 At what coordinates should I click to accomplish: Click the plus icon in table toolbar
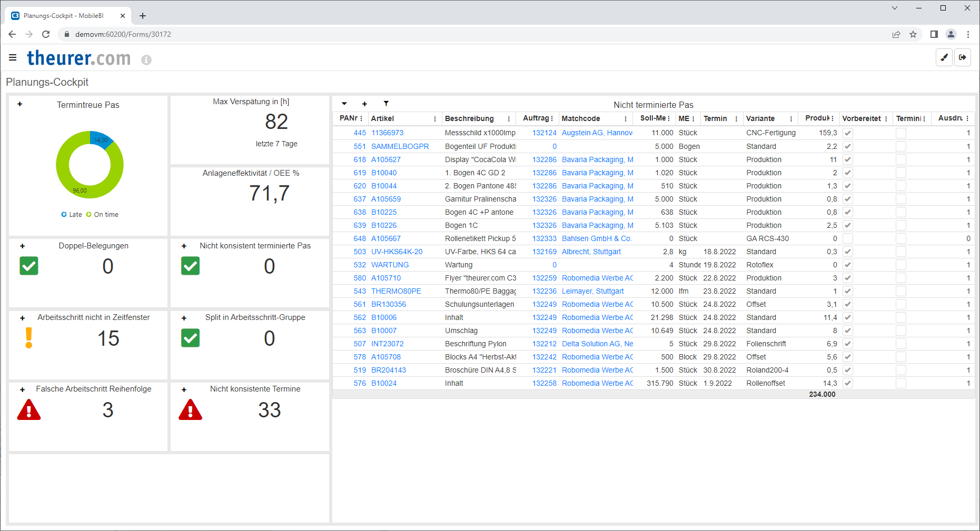pyautogui.click(x=364, y=104)
